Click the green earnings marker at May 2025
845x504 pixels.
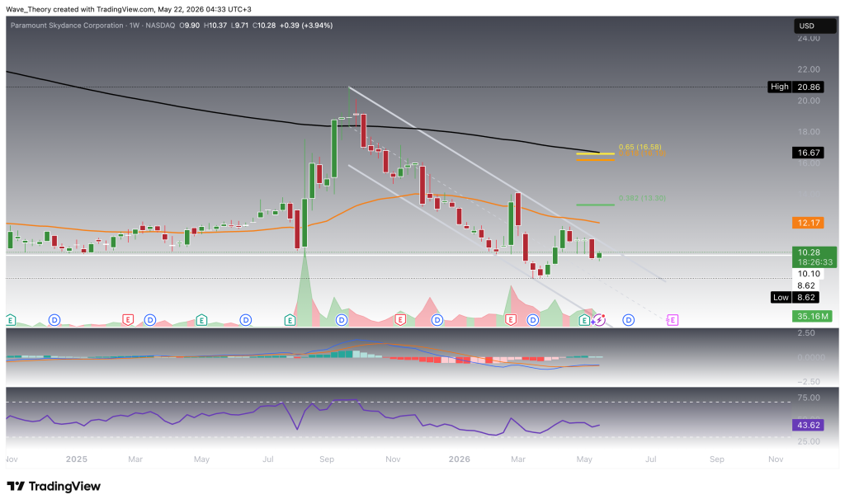point(201,320)
